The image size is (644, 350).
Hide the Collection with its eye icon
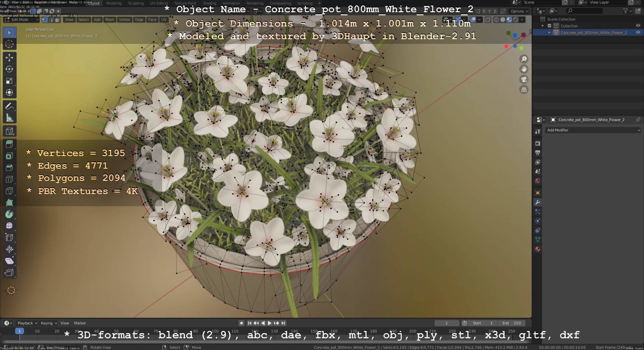[x=638, y=26]
